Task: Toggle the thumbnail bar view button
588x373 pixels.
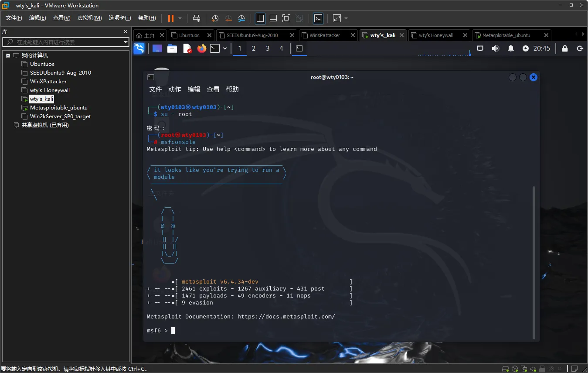Action: tap(273, 18)
